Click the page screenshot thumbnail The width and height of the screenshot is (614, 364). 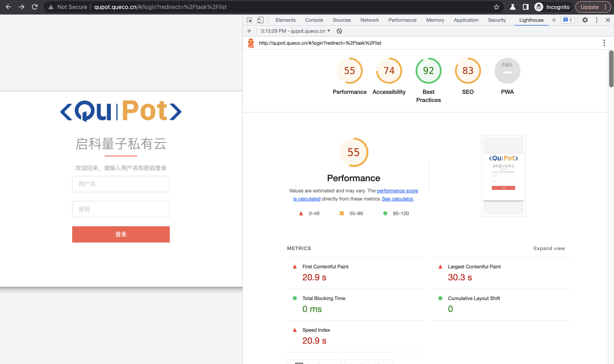[x=503, y=176]
